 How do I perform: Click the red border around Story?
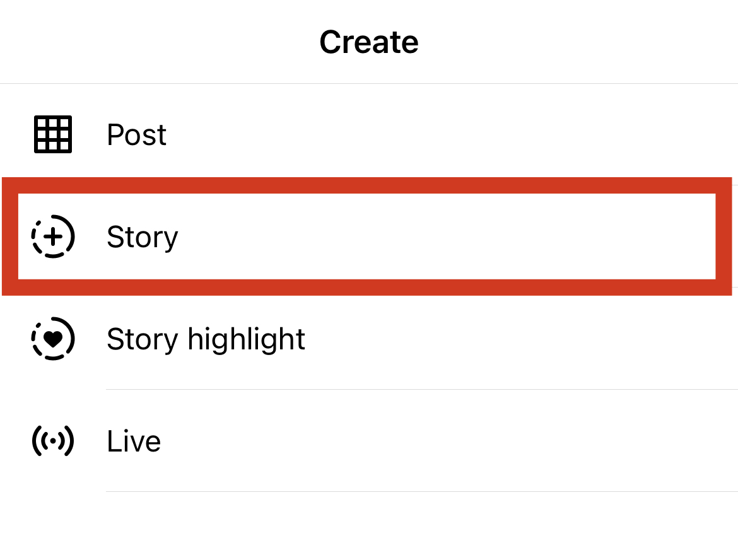coord(367,185)
